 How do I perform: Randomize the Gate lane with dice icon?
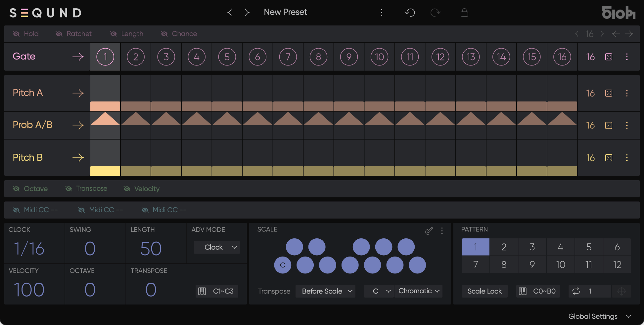point(609,57)
